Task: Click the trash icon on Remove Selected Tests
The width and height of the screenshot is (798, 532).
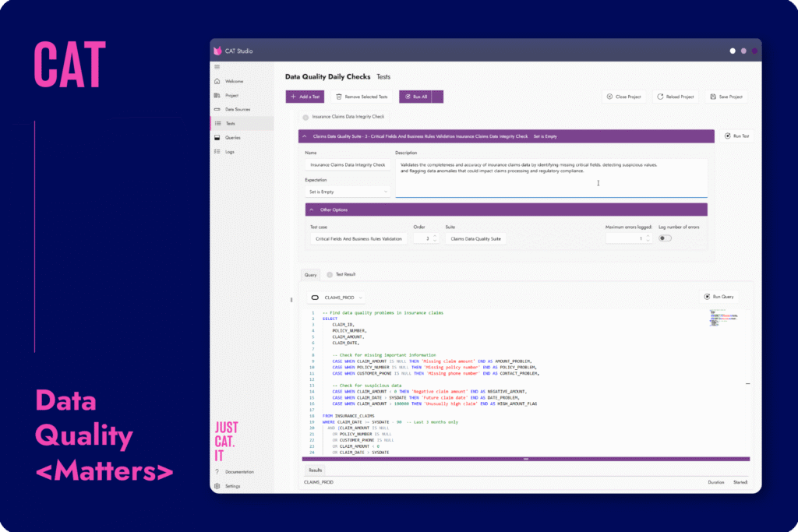Action: tap(339, 97)
